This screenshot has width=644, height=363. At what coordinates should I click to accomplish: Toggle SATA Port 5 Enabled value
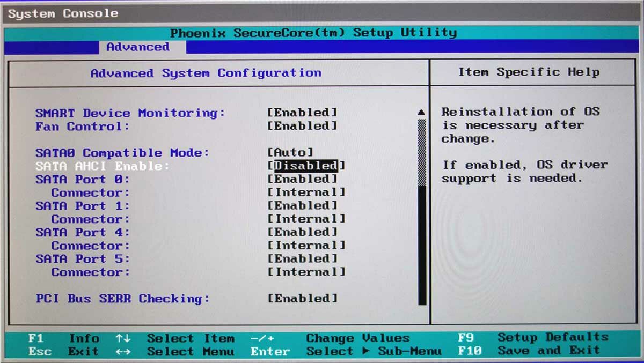pyautogui.click(x=303, y=258)
